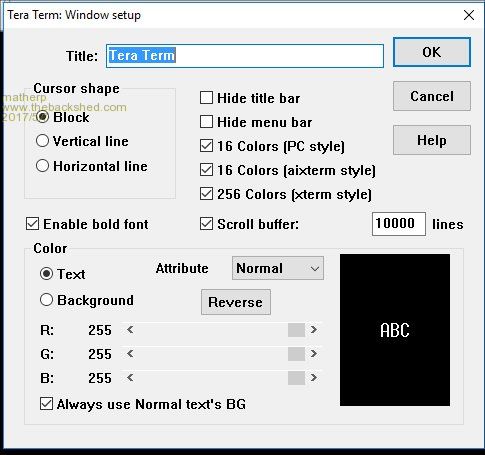Click the Cancel button
Screen dimensions: 485x455
(432, 96)
